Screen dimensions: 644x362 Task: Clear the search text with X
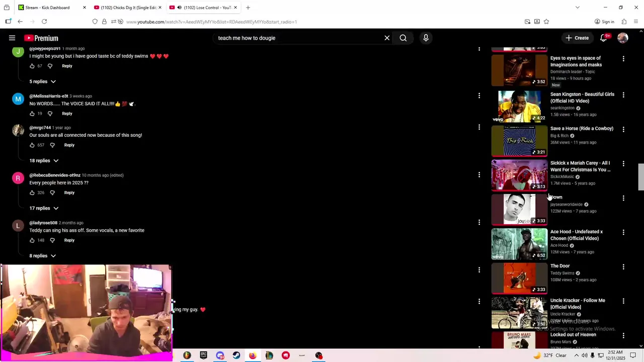coord(387,38)
